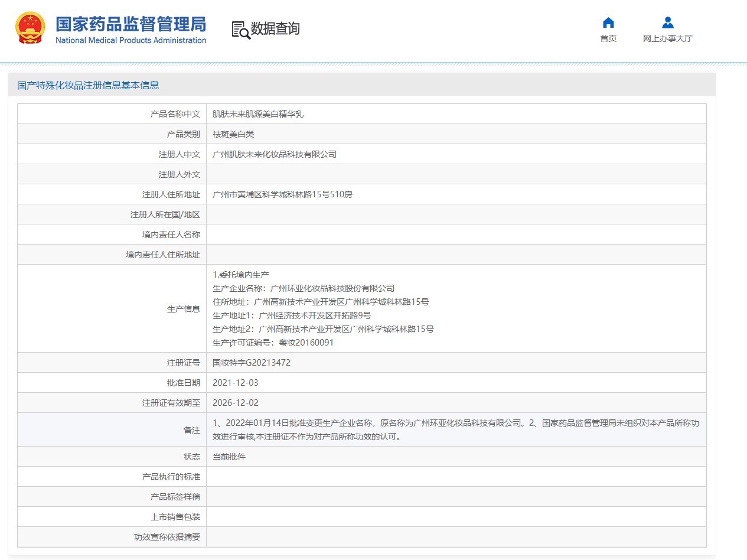Click product name 肌肤未来肌源美白精华乳

pyautogui.click(x=257, y=114)
